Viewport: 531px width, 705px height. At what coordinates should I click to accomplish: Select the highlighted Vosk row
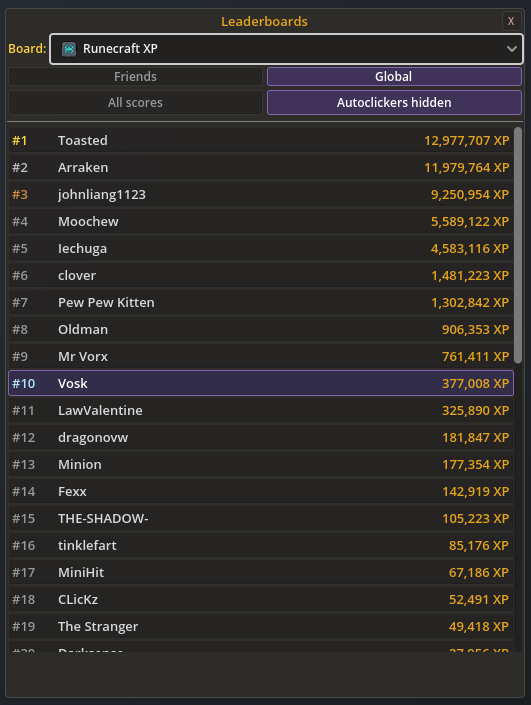click(261, 384)
